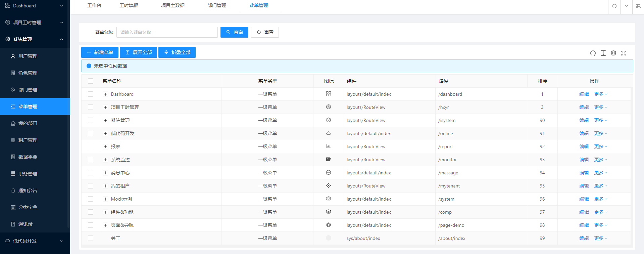Expand 项目工时管理 sidebar menu group

click(x=35, y=23)
